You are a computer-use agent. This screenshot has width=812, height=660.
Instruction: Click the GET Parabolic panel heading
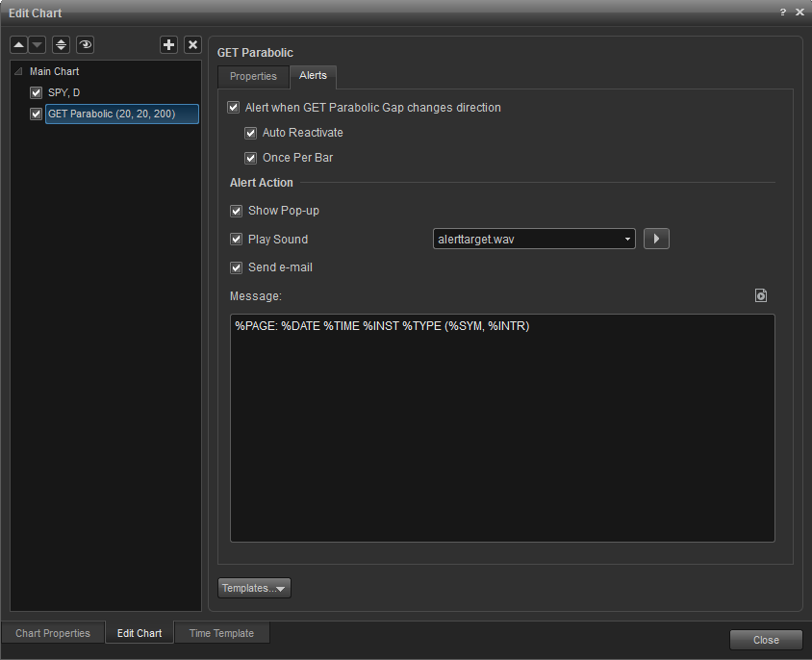point(255,53)
